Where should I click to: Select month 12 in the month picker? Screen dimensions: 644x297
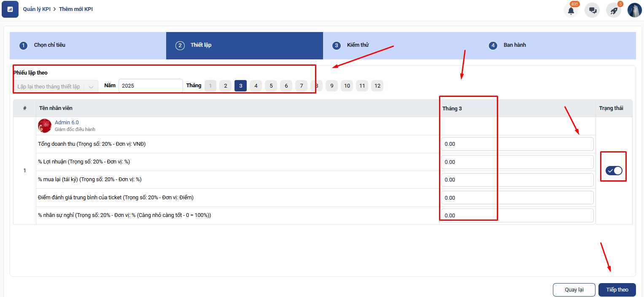coord(377,86)
